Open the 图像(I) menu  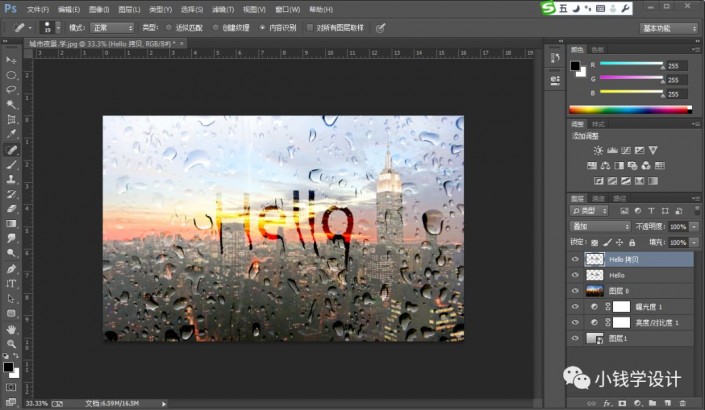(99, 9)
